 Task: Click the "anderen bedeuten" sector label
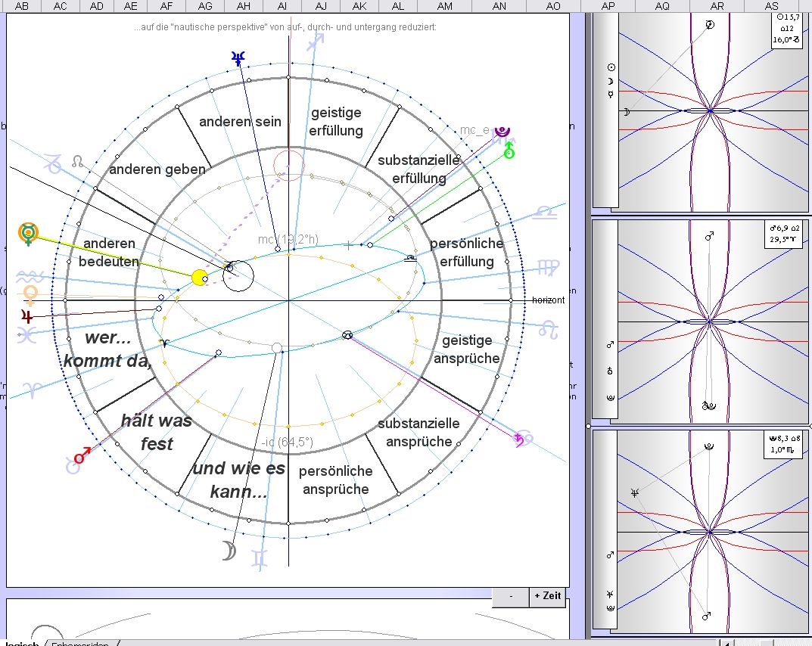coord(109,253)
